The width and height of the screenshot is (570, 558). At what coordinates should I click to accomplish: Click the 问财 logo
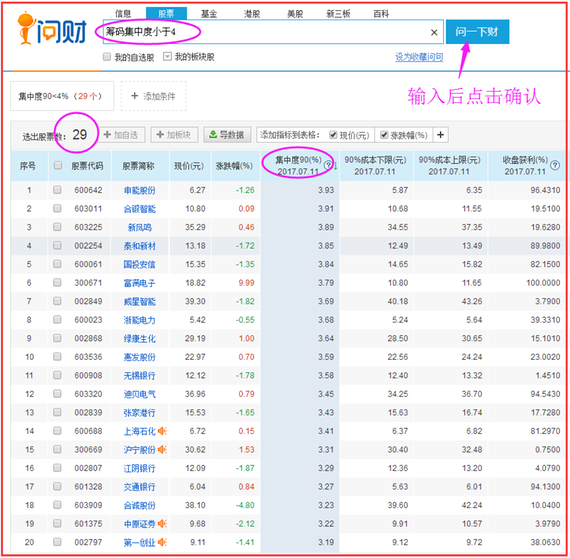pos(52,28)
